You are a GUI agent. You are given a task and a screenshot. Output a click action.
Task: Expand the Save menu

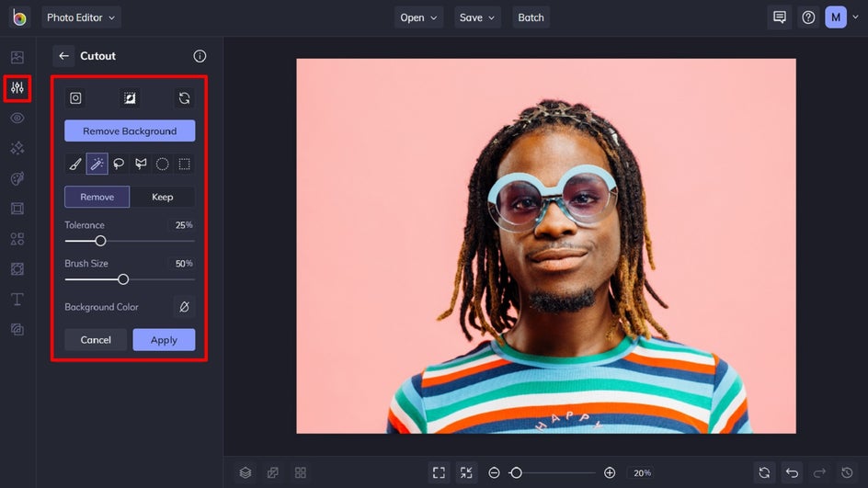coord(477,17)
